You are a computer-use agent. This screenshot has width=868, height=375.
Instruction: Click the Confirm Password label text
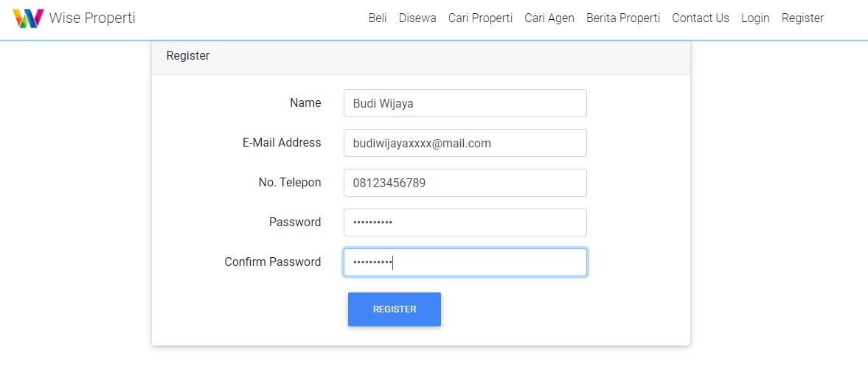pos(273,262)
